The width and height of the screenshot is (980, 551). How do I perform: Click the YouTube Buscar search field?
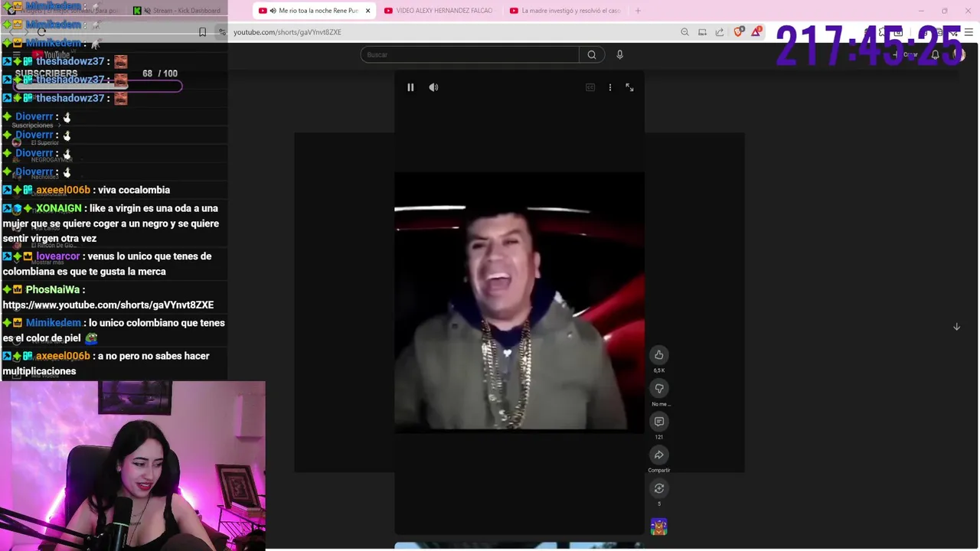(470, 54)
